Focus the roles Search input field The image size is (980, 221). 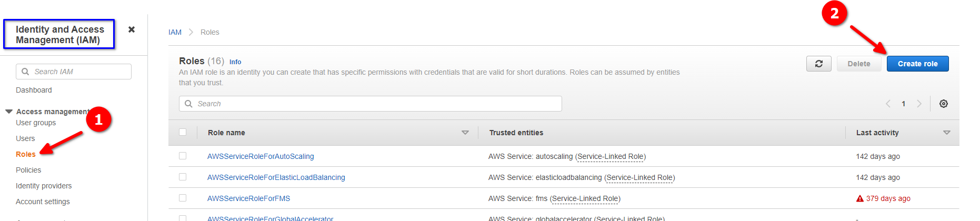371,104
